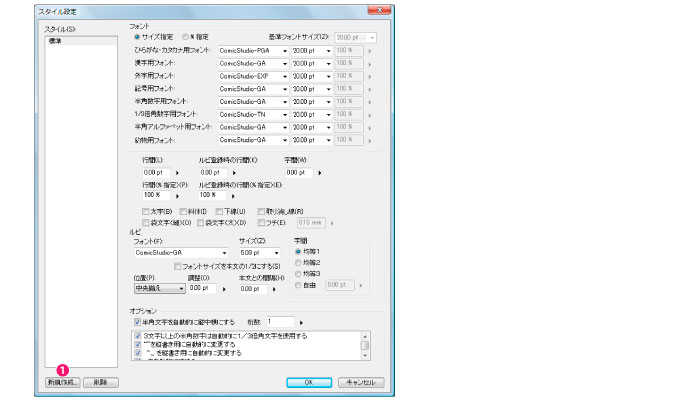
Task: Click the arrow beside 行間(%指定) field
Action: click(x=177, y=195)
